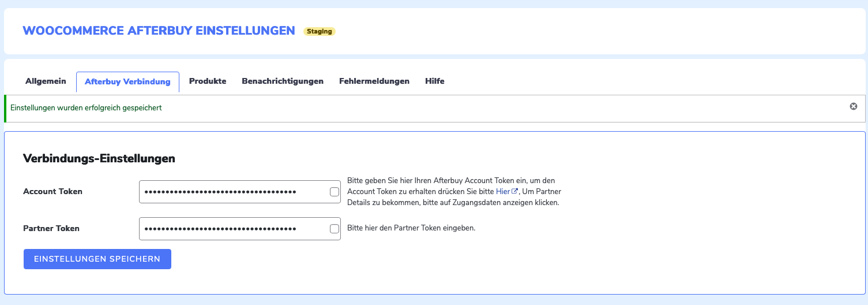The width and height of the screenshot is (868, 305).
Task: Go to the Fehlermeldungen tab
Action: click(374, 81)
